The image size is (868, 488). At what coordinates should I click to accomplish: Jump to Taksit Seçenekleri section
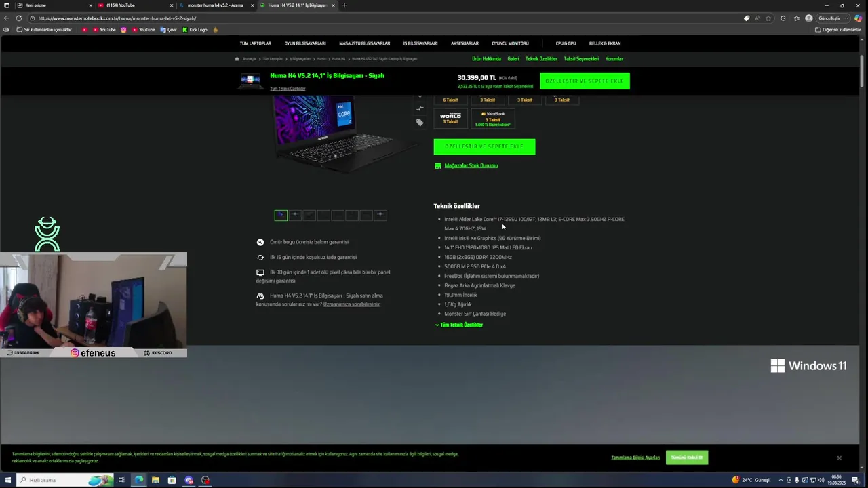pyautogui.click(x=581, y=59)
